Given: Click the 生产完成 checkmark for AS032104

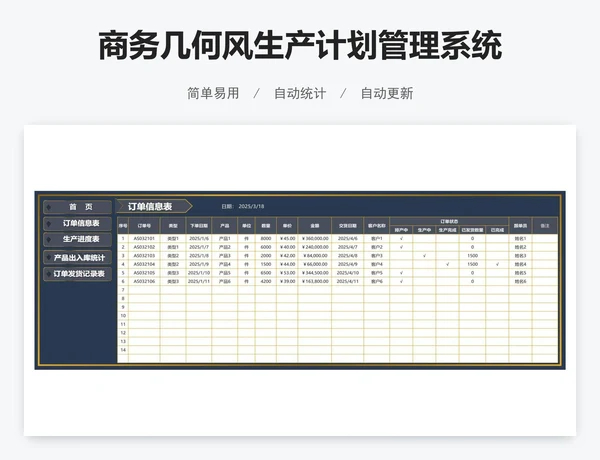Looking at the screenshot, I should click(448, 264).
